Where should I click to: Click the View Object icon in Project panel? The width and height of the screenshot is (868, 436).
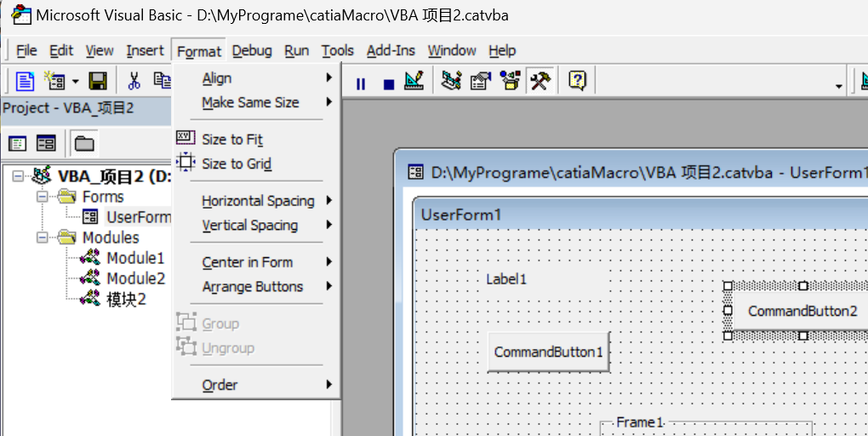[46, 144]
